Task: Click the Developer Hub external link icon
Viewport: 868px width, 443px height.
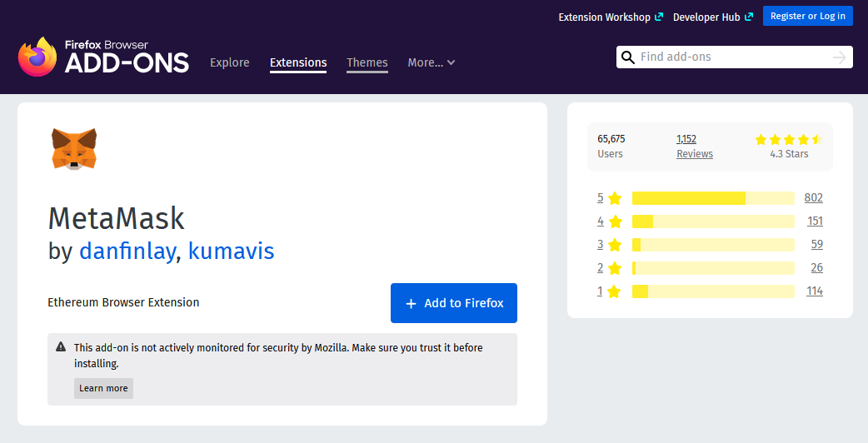Action: point(748,17)
